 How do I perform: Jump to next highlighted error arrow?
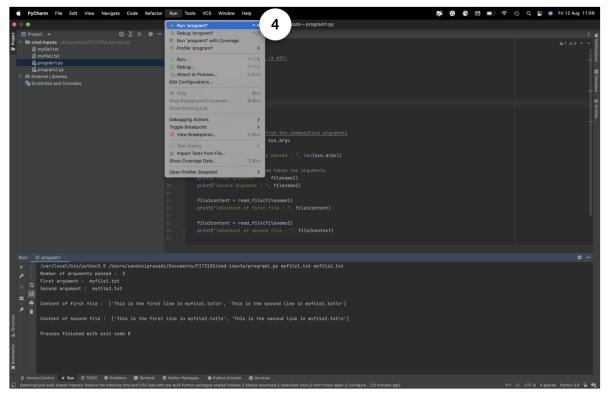pyautogui.click(x=588, y=43)
